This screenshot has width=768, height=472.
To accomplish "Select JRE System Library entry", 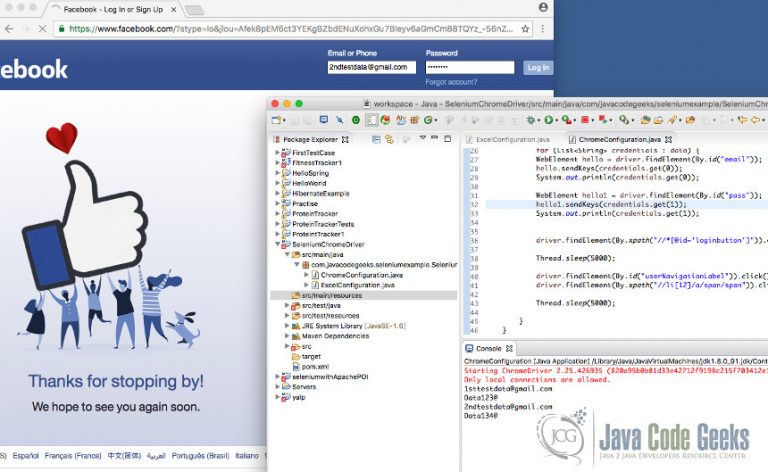I will (354, 326).
